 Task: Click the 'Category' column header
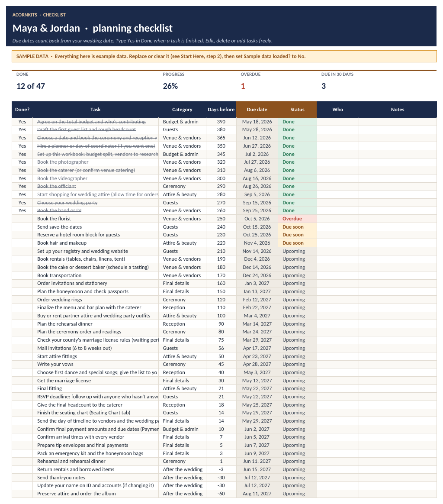tap(182, 110)
